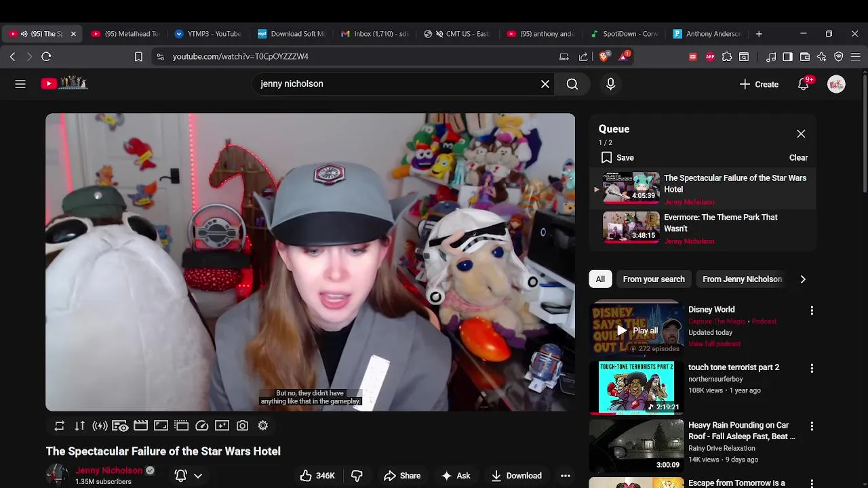The width and height of the screenshot is (868, 488).
Task: Play Evermore: The Theme Park That Wasn't
Action: (x=702, y=229)
